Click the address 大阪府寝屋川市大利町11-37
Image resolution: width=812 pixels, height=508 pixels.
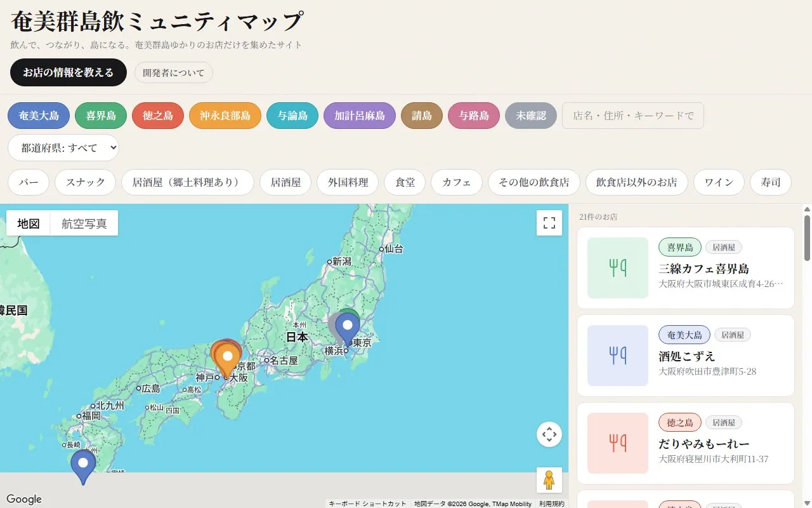pyautogui.click(x=714, y=459)
